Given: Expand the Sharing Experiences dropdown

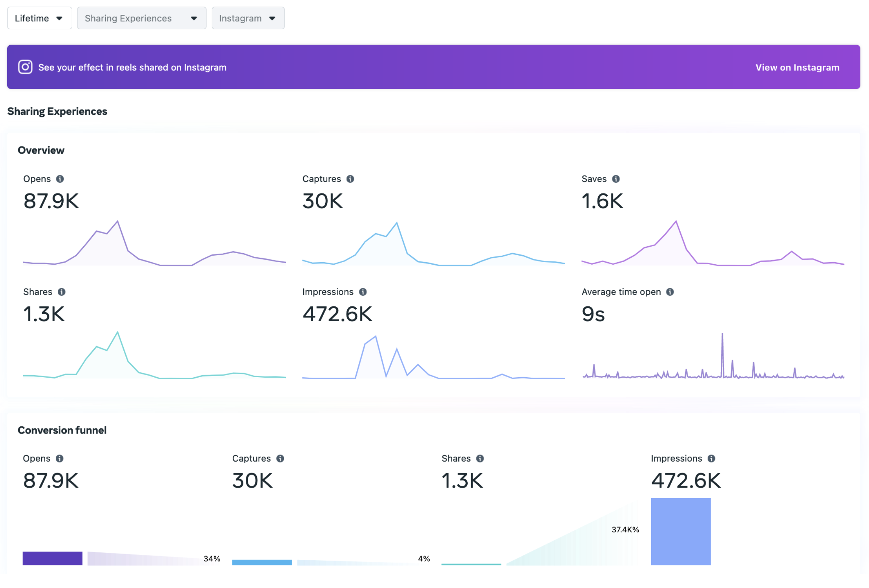Looking at the screenshot, I should (x=141, y=18).
